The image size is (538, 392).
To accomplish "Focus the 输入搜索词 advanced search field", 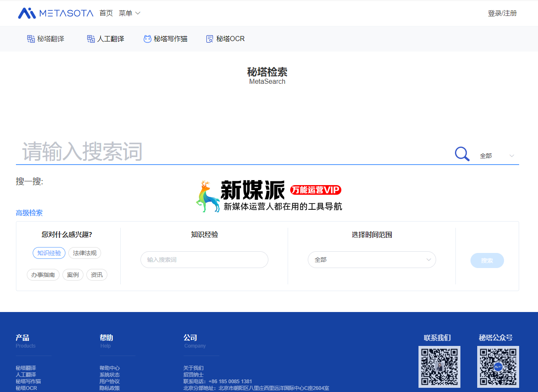I will [x=204, y=260].
